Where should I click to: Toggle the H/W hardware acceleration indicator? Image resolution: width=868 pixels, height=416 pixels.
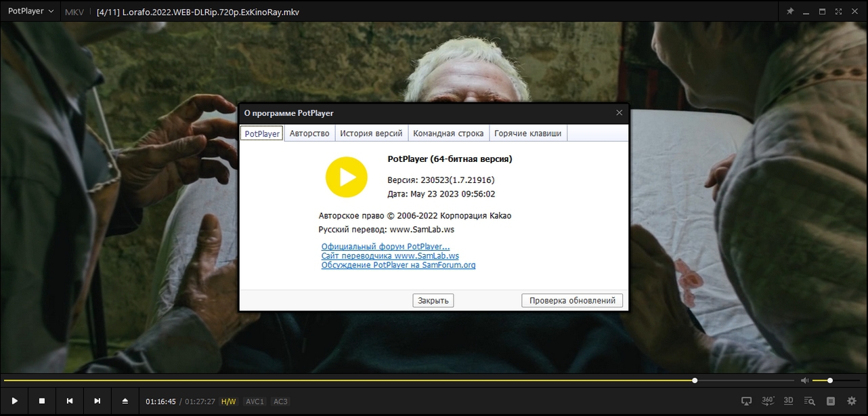pyautogui.click(x=229, y=402)
